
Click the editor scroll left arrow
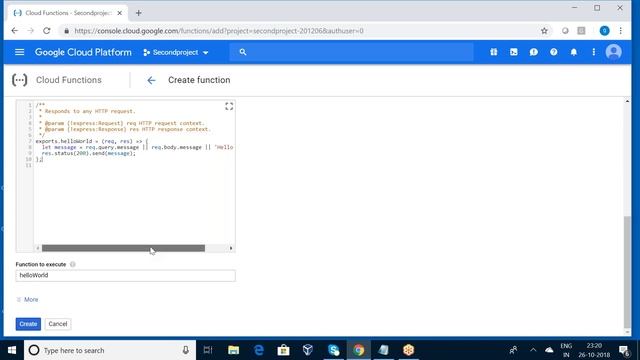38,248
